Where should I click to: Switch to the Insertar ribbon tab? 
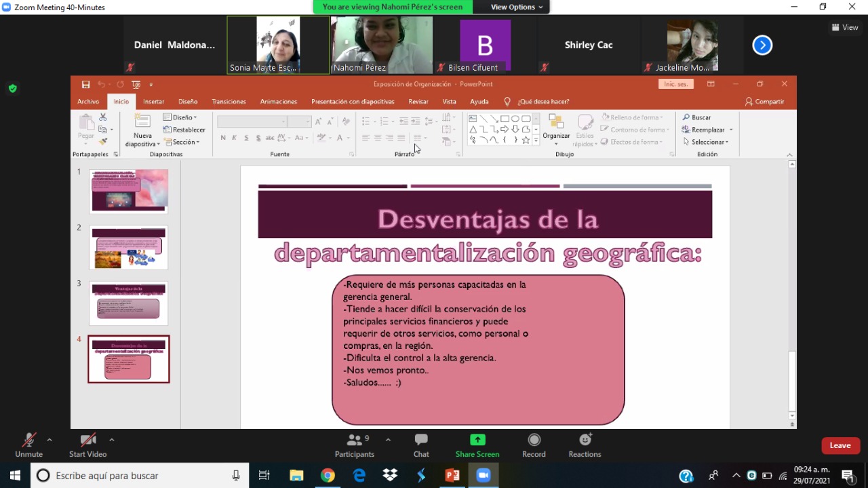coord(153,102)
